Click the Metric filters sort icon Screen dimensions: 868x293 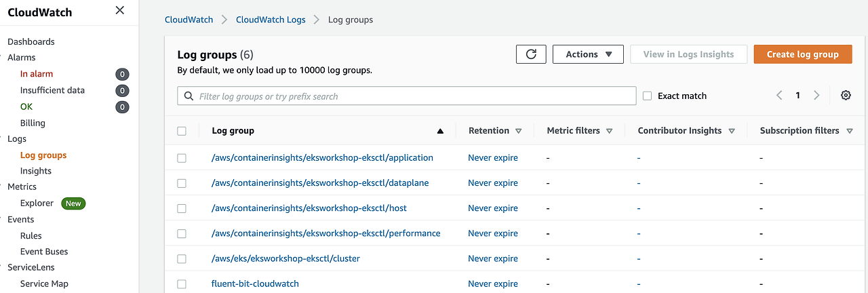(610, 131)
